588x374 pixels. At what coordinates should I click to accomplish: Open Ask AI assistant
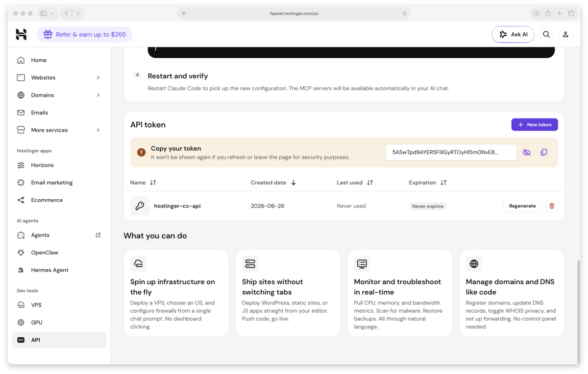click(x=513, y=34)
